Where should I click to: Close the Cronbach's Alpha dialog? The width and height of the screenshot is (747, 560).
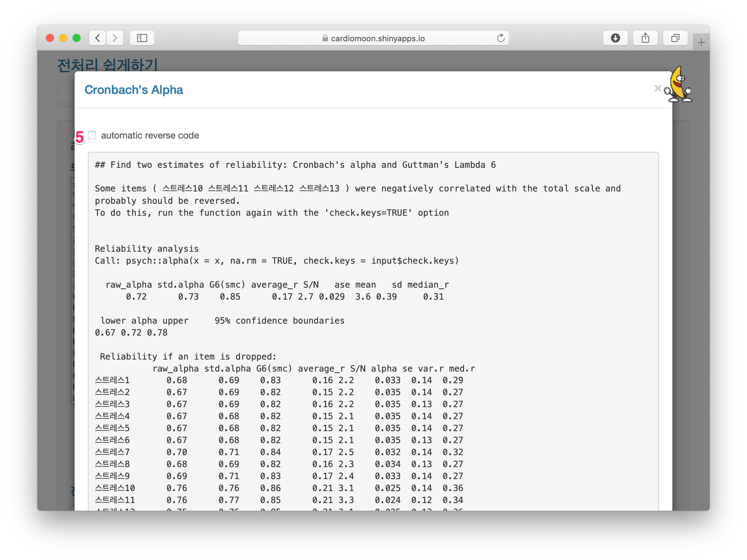point(657,89)
